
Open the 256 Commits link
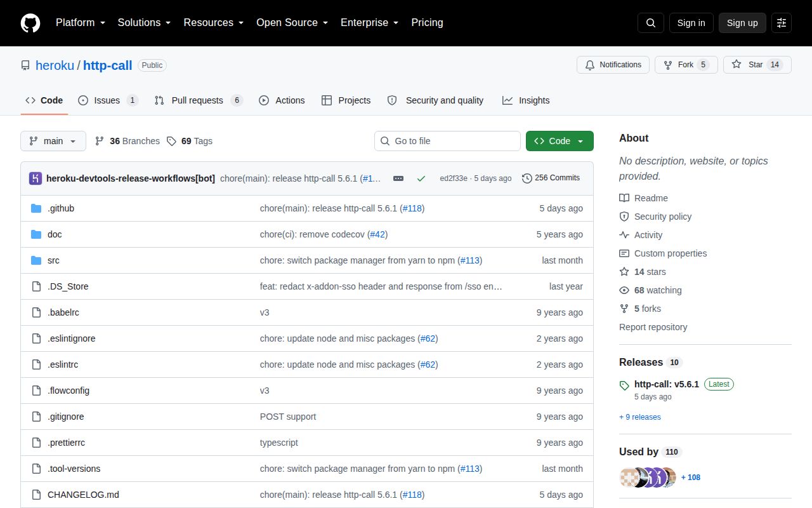click(x=551, y=178)
